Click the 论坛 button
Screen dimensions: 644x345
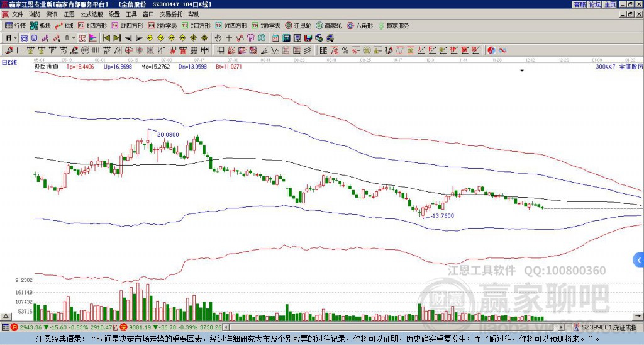(595, 4)
